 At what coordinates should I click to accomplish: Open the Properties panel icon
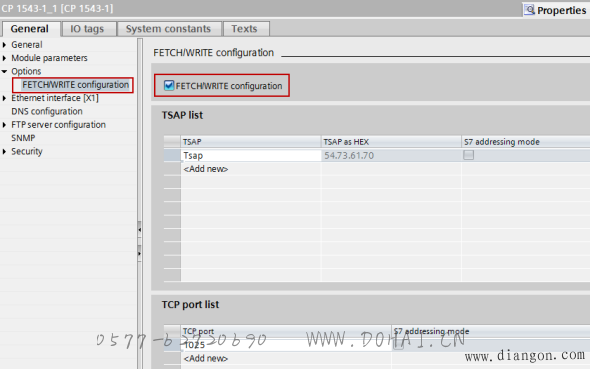529,10
